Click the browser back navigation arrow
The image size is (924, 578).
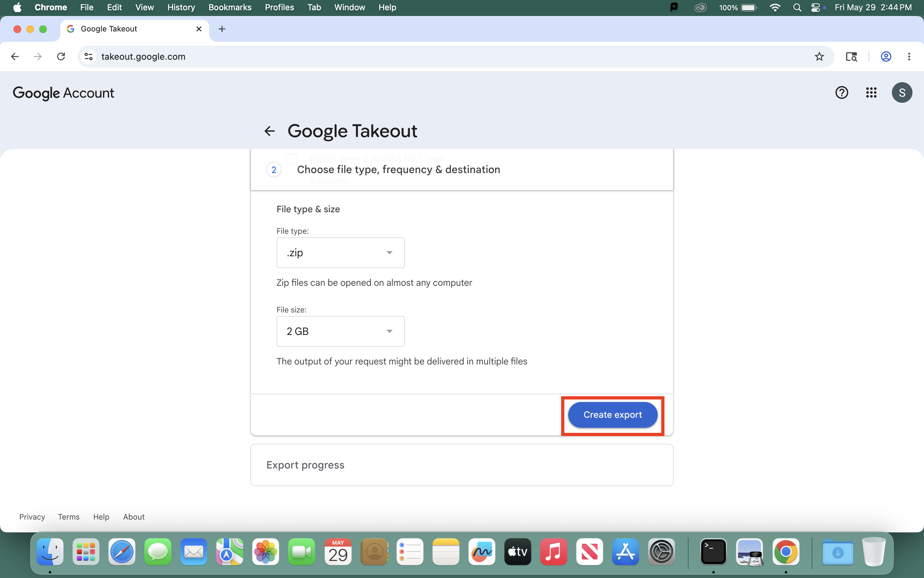coord(15,57)
